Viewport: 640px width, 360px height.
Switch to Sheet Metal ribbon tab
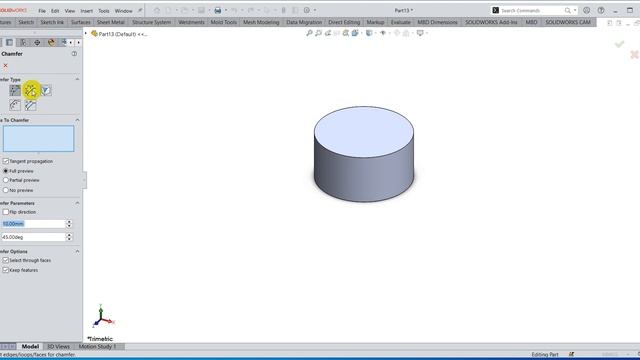coord(111,22)
